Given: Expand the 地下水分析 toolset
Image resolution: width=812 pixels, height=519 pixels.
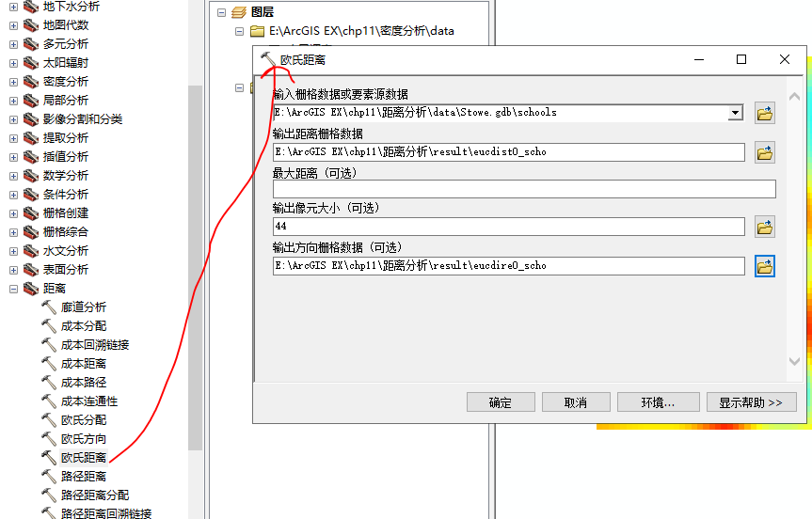Looking at the screenshot, I should pos(13,8).
